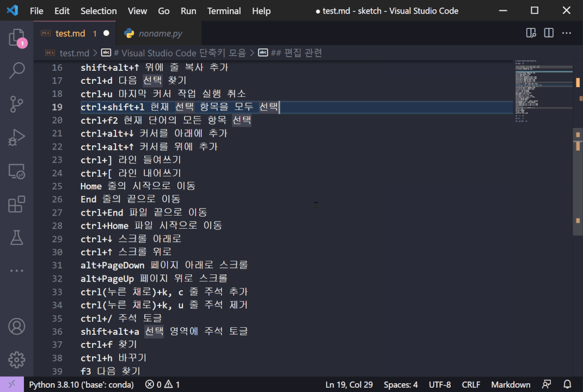Open the editor More Actions ellipsis menu
The height and width of the screenshot is (392, 583).
[x=566, y=33]
